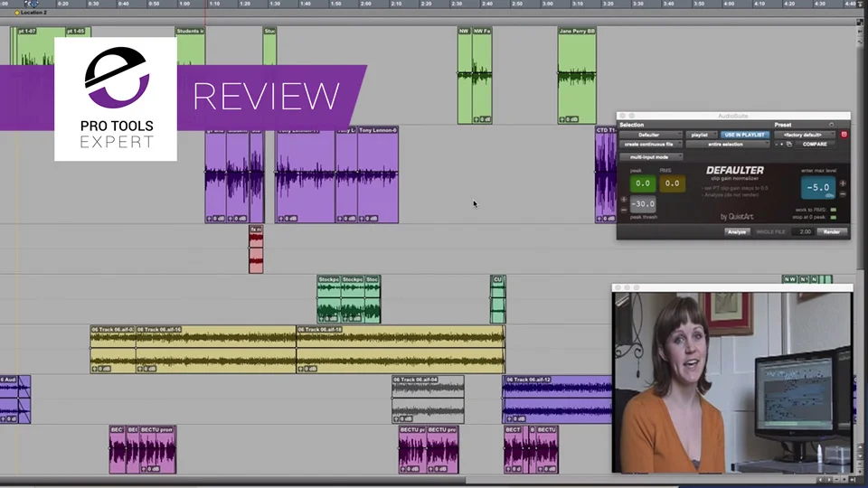Screen dimensions: 868x488
Task: Select the 06 Track 06.aif-18 yellow clip
Action: click(x=401, y=349)
